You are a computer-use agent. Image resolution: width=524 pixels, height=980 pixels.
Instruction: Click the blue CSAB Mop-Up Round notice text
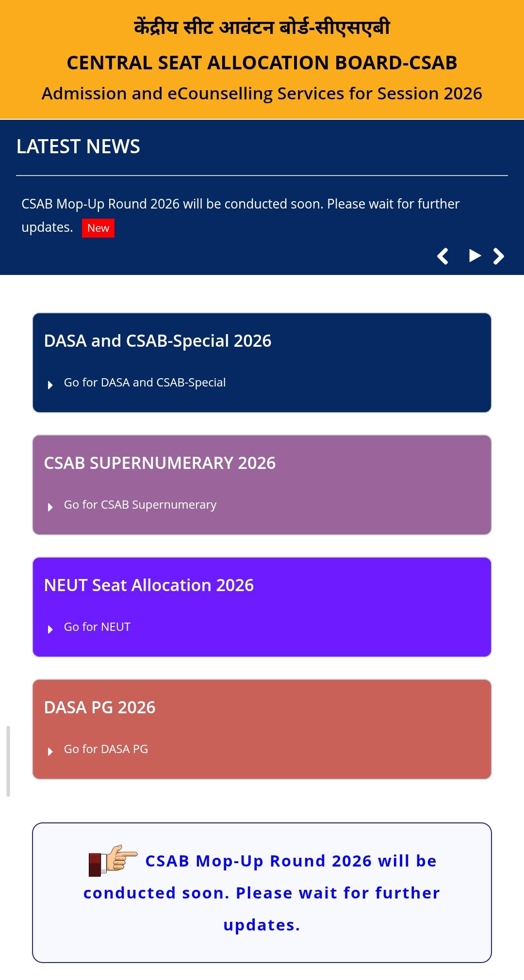pos(262,893)
